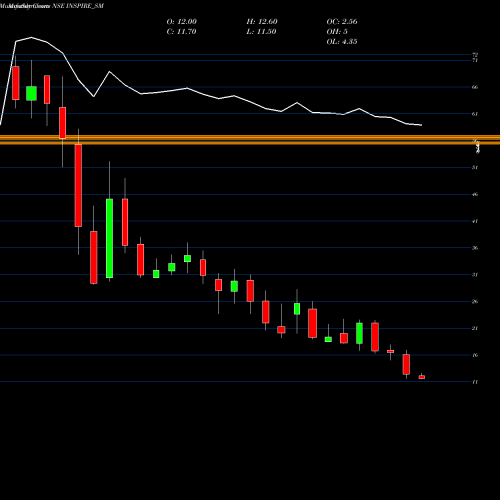Click the 21 price axis label
This screenshot has height=500, width=500.
tap(475, 328)
